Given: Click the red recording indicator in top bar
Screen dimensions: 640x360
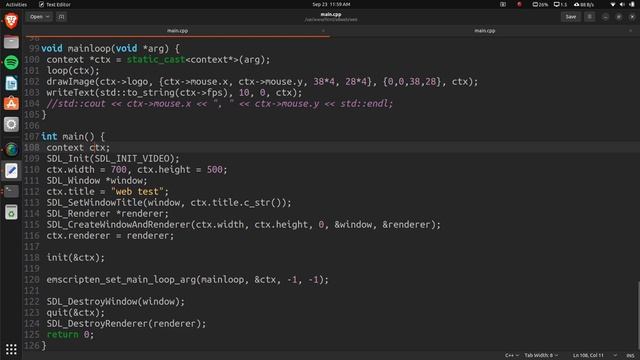Looking at the screenshot, I should 519,4.
